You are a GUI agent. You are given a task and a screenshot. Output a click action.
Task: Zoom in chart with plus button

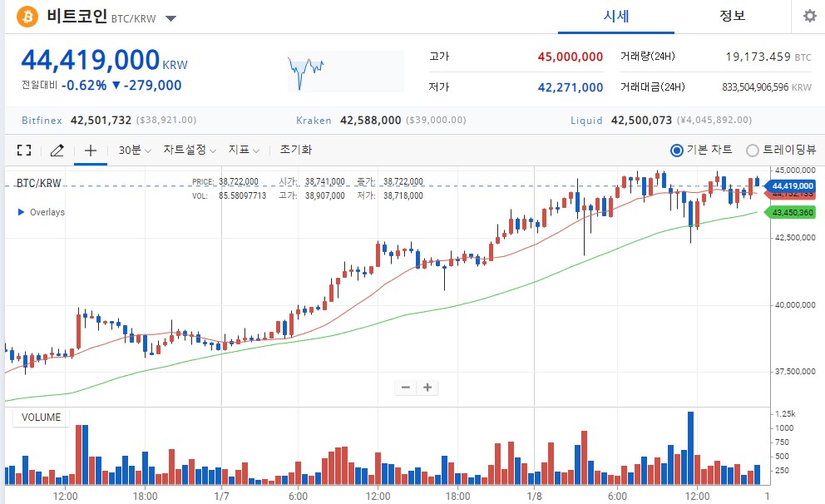(x=427, y=388)
